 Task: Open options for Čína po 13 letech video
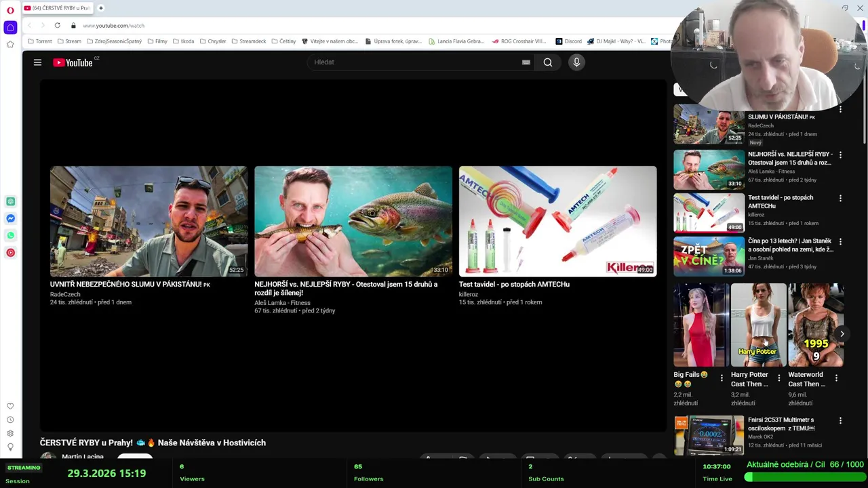tap(840, 242)
